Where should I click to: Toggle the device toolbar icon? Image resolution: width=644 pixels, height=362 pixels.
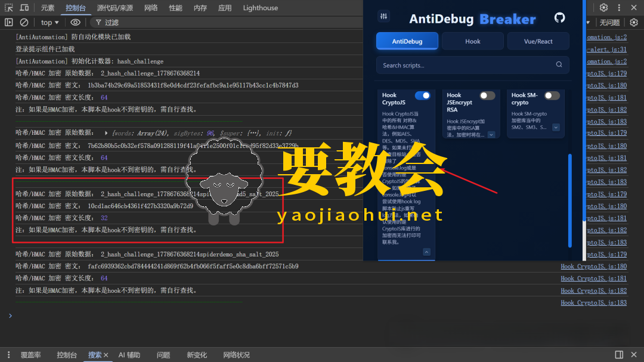coord(24,8)
